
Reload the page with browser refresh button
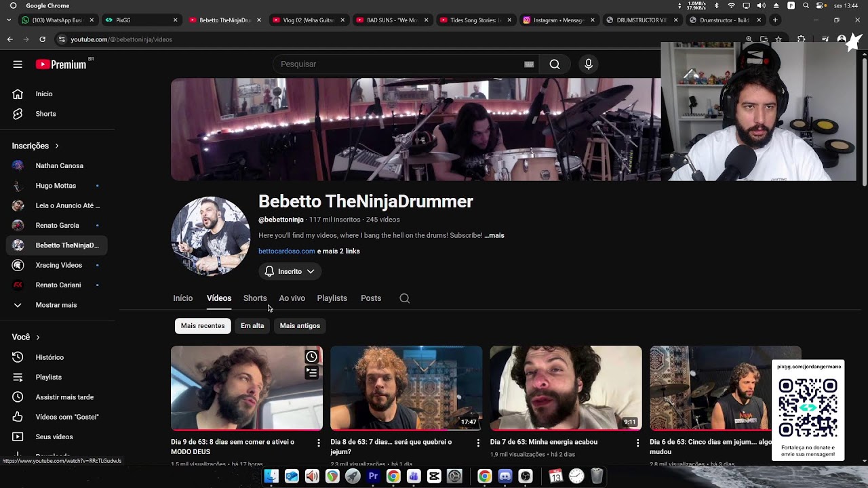[x=42, y=39]
